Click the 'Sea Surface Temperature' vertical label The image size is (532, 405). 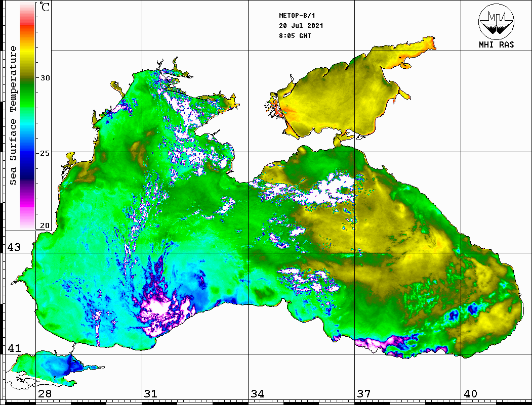click(13, 115)
